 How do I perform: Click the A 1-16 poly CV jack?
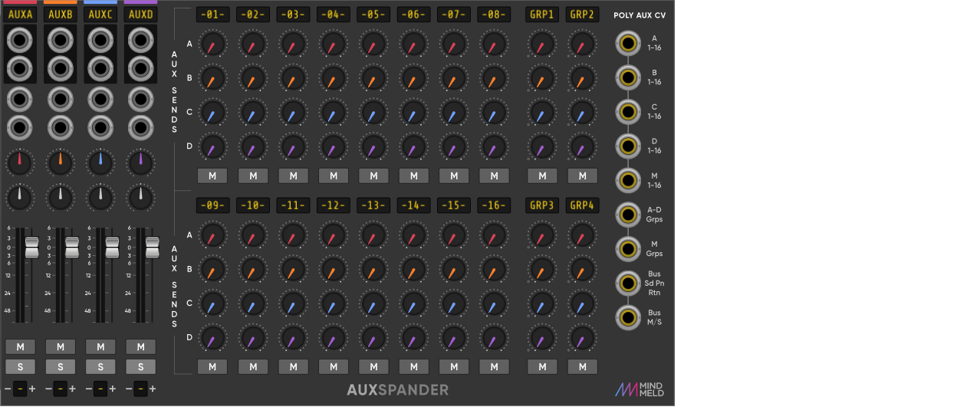point(629,43)
